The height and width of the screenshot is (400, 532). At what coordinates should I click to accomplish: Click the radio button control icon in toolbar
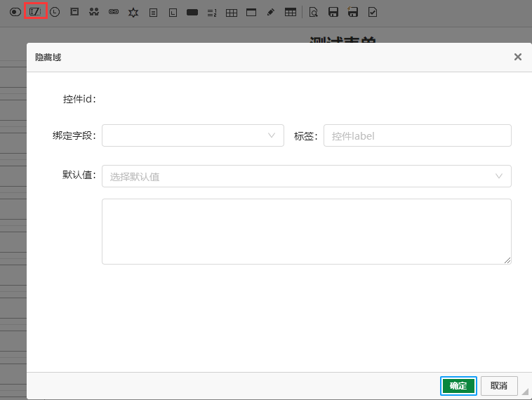coord(15,13)
